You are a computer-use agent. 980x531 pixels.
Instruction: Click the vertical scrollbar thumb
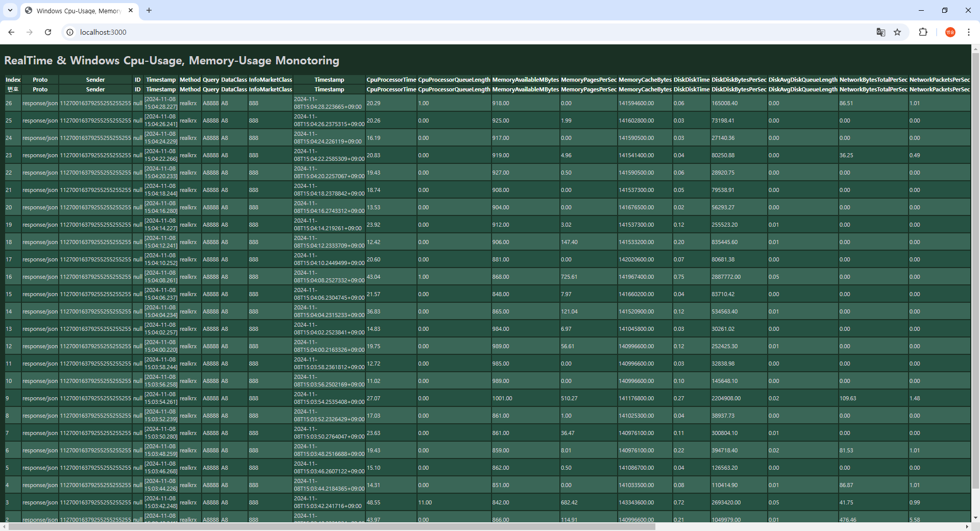coord(975,271)
